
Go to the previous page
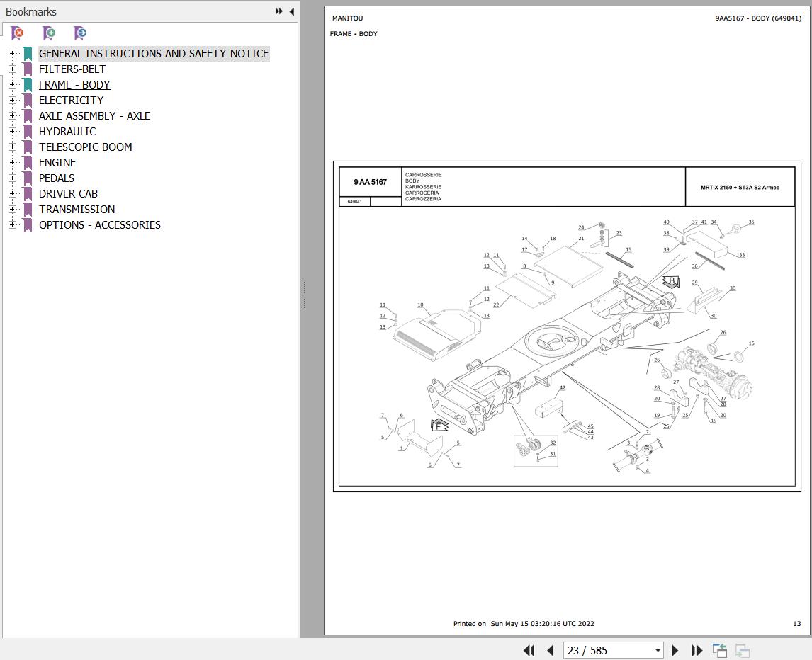click(x=550, y=650)
